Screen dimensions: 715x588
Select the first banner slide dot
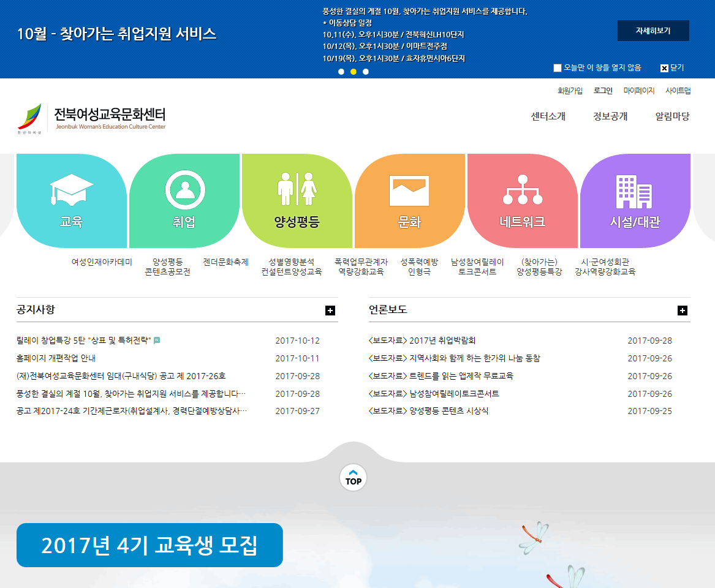(x=341, y=72)
